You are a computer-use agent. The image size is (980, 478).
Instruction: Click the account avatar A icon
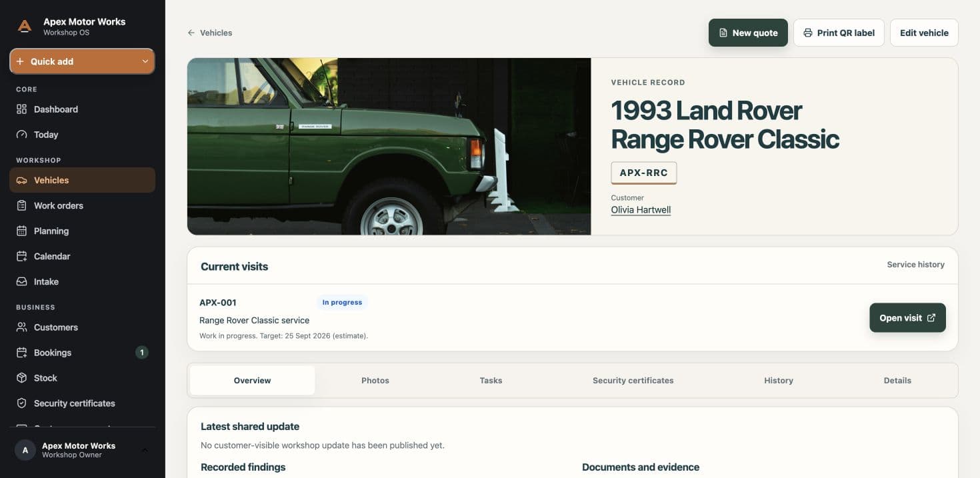pos(25,450)
